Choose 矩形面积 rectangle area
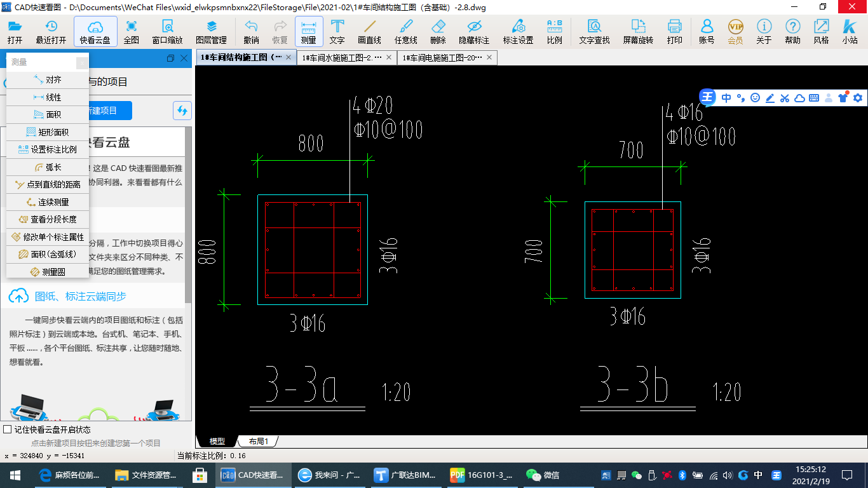Viewport: 868px width, 488px height. coord(48,132)
